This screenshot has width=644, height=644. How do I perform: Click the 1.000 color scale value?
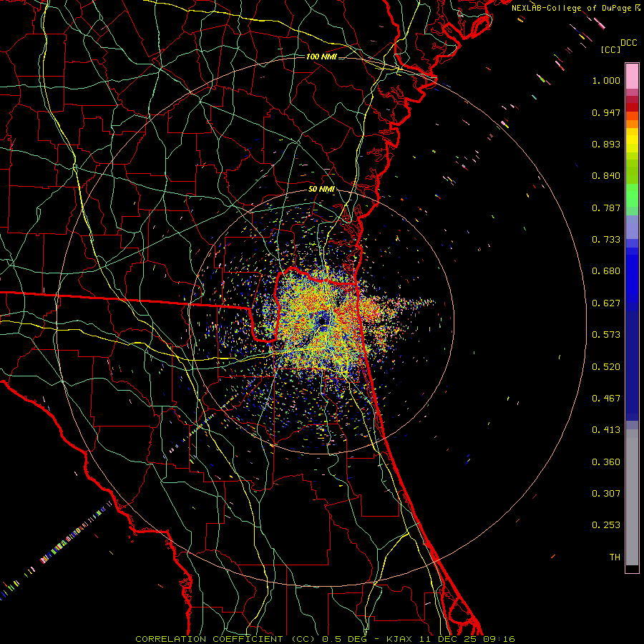[606, 80]
